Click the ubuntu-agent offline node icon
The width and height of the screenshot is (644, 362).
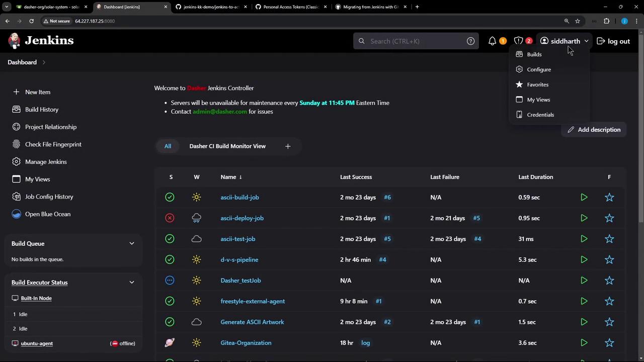click(x=15, y=343)
